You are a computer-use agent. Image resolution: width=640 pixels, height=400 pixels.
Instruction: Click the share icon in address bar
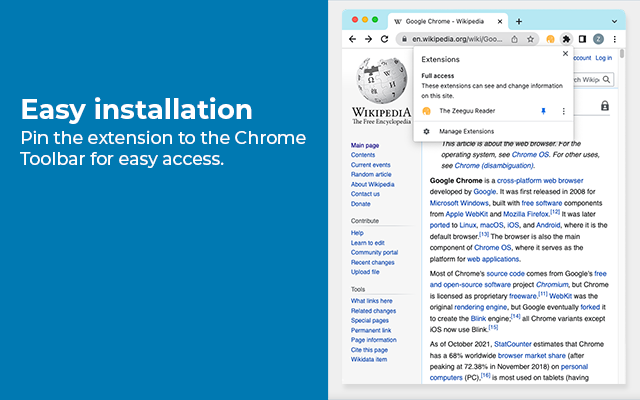[515, 39]
